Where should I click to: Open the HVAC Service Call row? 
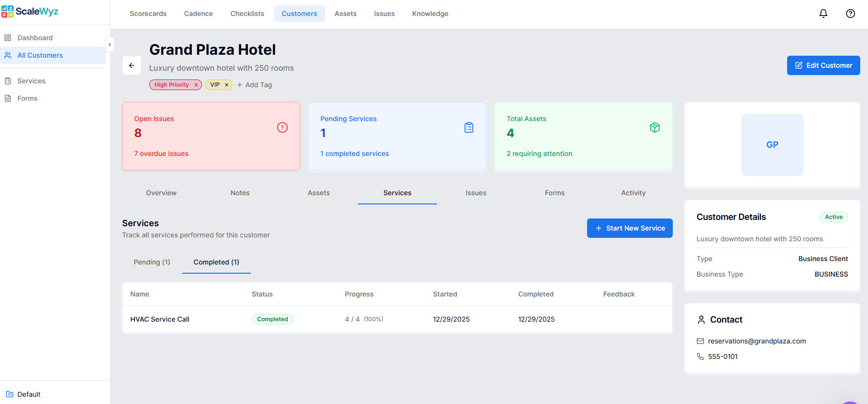(x=397, y=319)
